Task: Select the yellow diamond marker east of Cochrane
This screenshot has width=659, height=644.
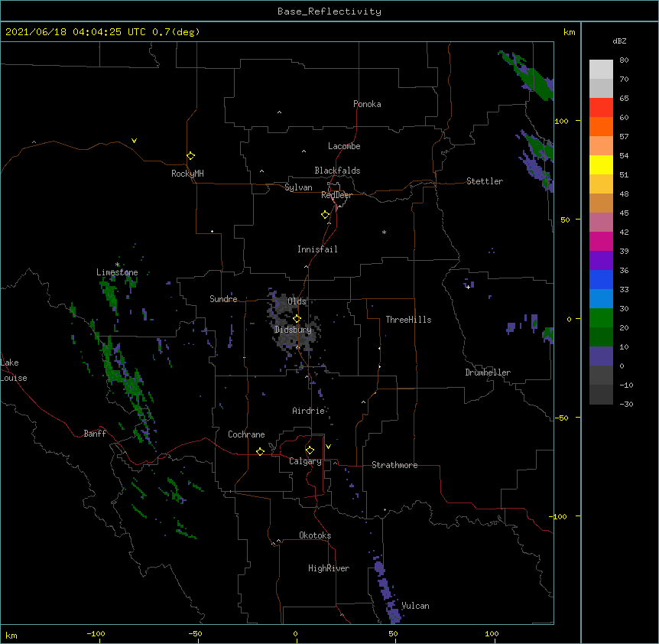Action: click(x=260, y=451)
